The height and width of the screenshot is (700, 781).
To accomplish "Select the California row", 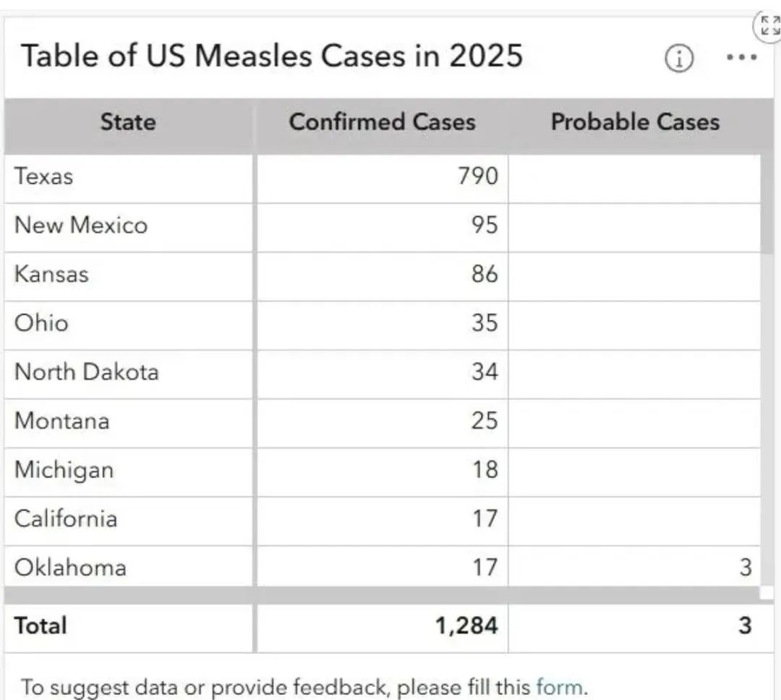I will 382,520.
